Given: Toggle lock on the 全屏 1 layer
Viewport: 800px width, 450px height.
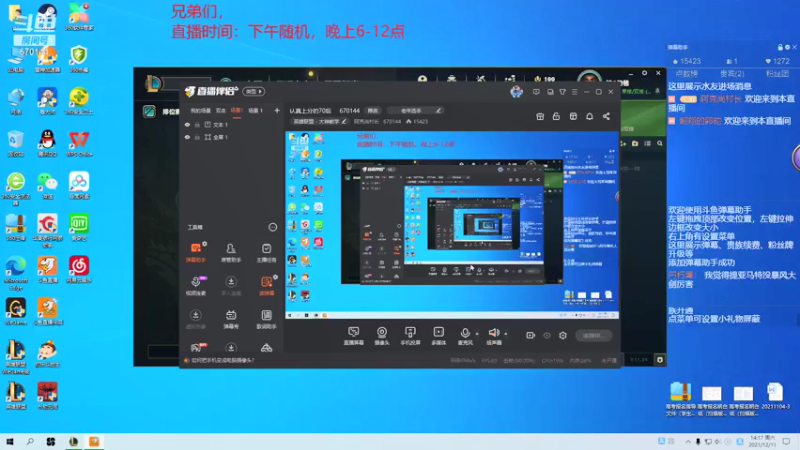Looking at the screenshot, I should 197,137.
